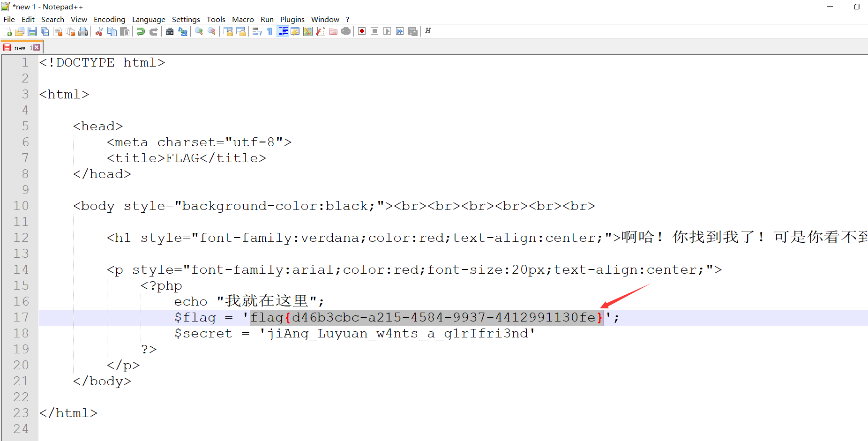The width and height of the screenshot is (868, 441).
Task: Click the Monitoring toolbar icon
Action: click(x=346, y=31)
